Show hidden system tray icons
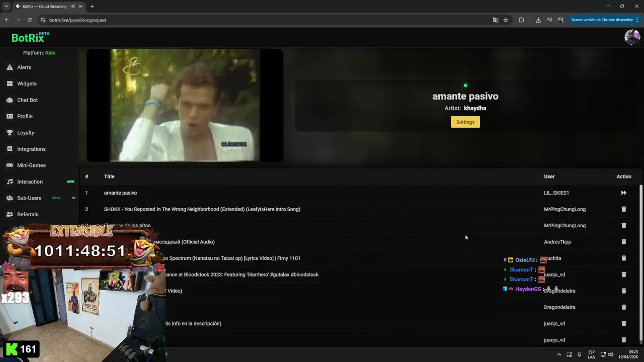The height and width of the screenshot is (362, 644). (x=559, y=354)
